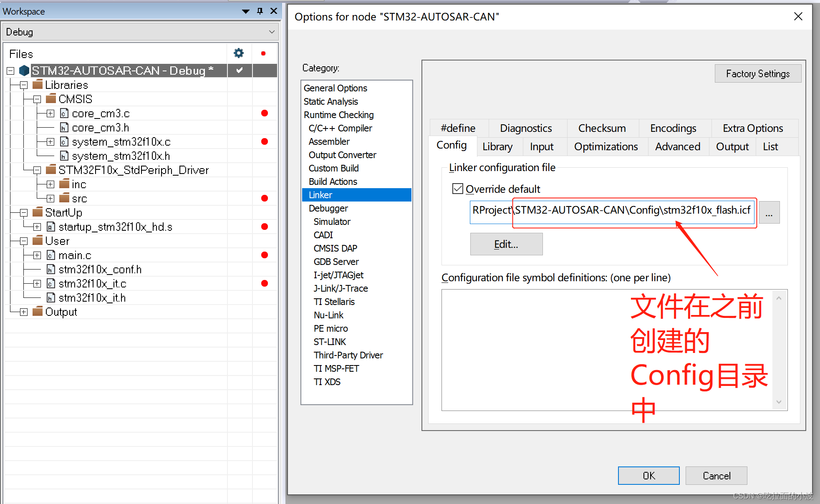
Task: Open the Workspace panel dropdown arrow menu
Action: (x=246, y=11)
